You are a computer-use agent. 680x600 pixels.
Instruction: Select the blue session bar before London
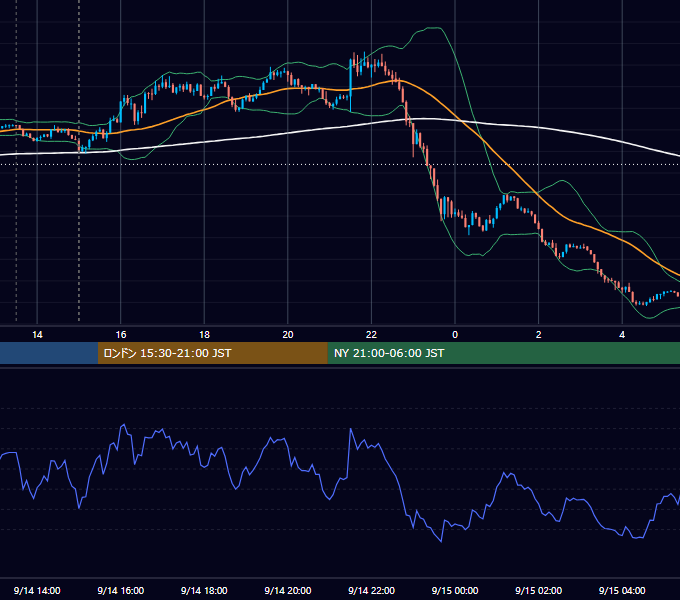49,353
